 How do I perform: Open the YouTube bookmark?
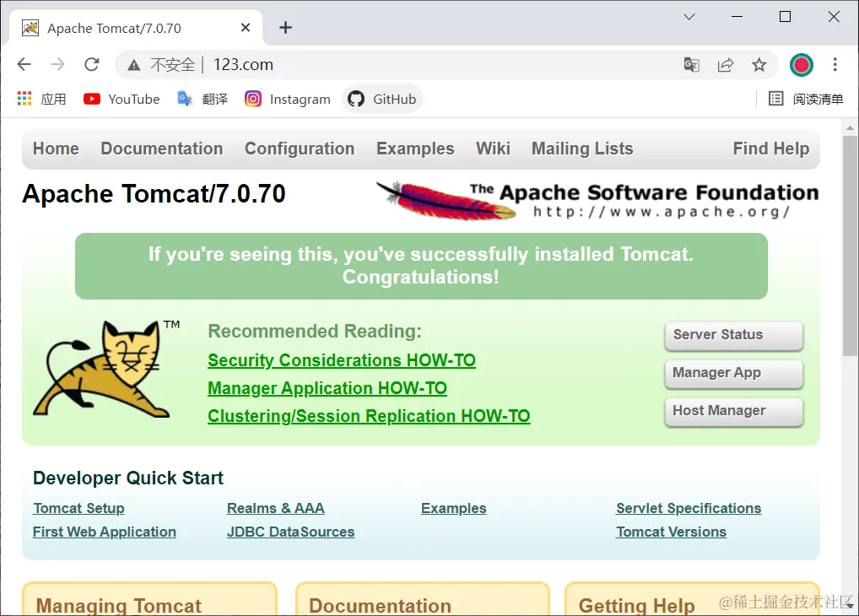pos(122,100)
